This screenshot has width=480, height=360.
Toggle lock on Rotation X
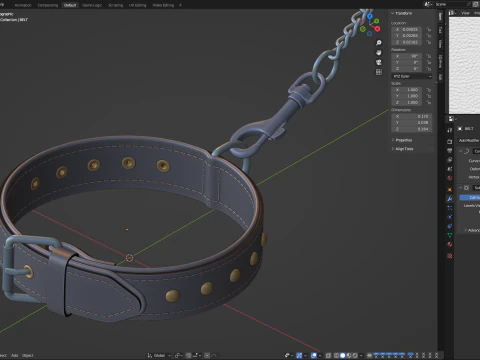click(429, 56)
